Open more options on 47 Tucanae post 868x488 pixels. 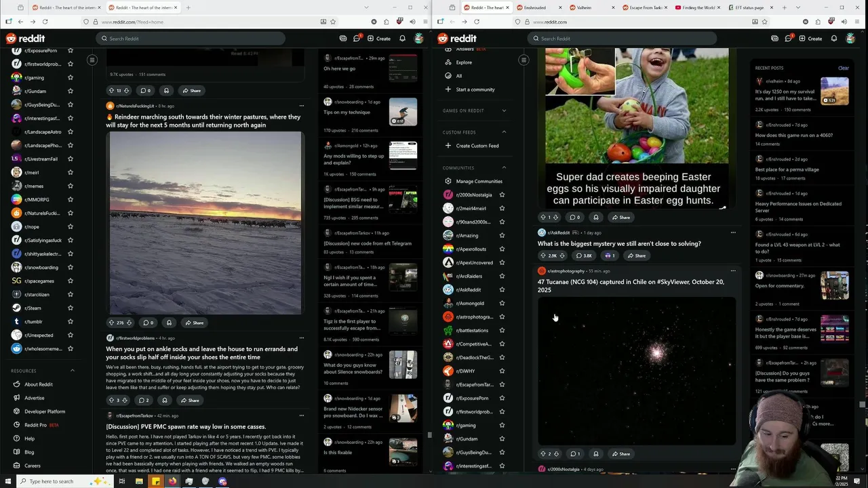click(x=733, y=270)
